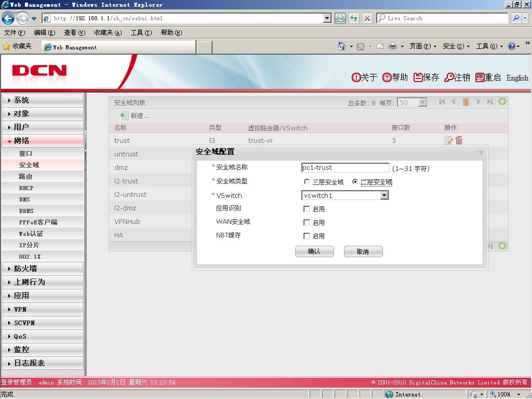Open the 查看(V) menu
The height and width of the screenshot is (399, 532).
75,33
